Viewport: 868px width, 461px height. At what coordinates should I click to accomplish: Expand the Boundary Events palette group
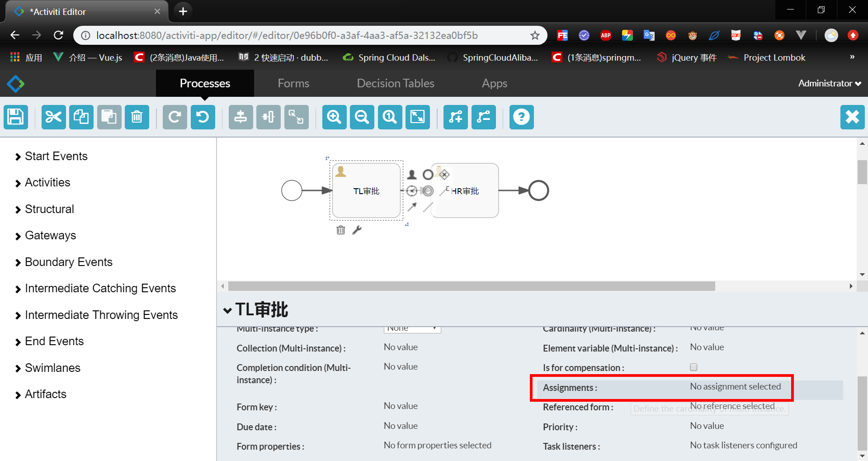[63, 262]
